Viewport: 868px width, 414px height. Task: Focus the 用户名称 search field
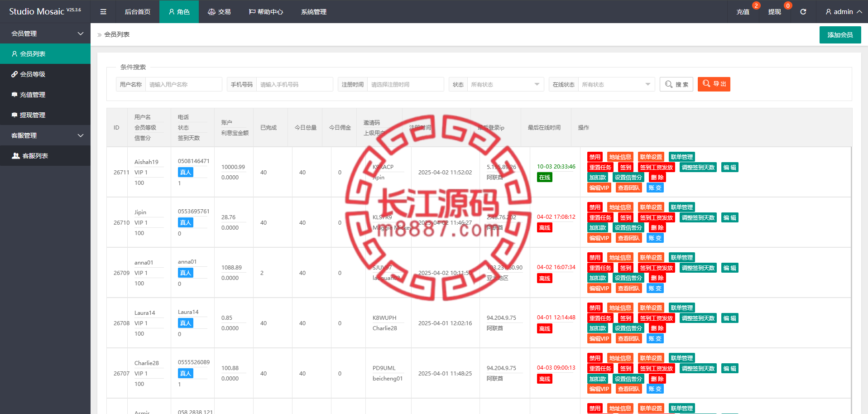183,84
